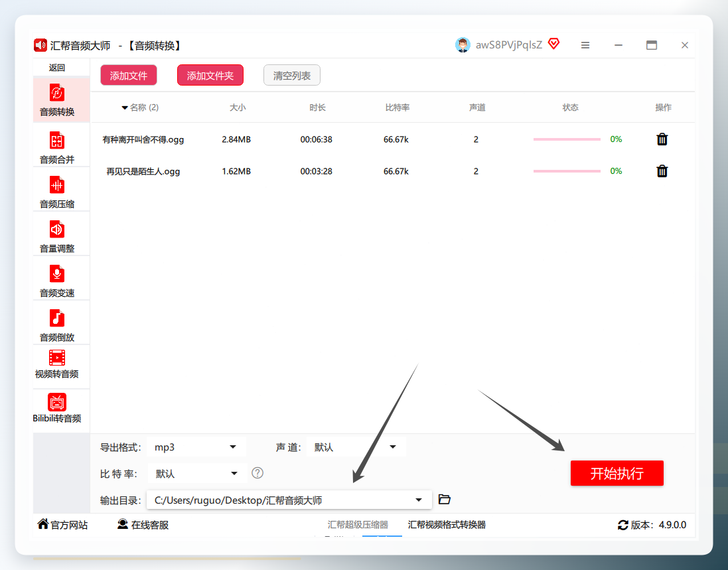
Task: Expand the 导出格式 mp3 dropdown
Action: click(196, 447)
